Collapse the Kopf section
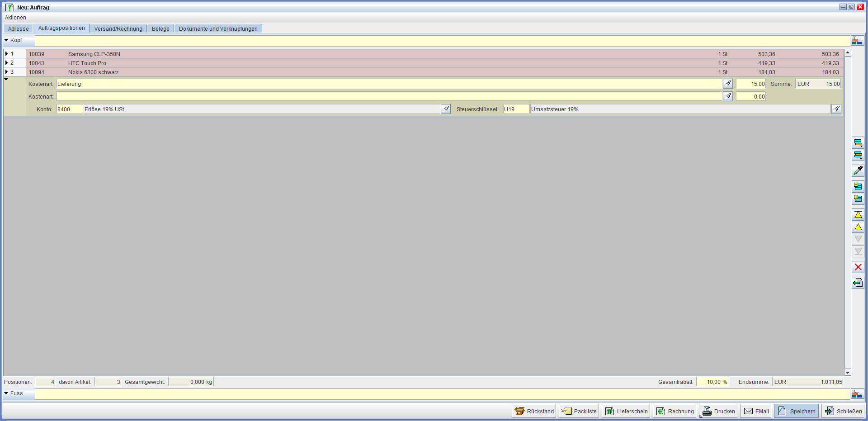Viewport: 868px width, 421px height. [6, 40]
